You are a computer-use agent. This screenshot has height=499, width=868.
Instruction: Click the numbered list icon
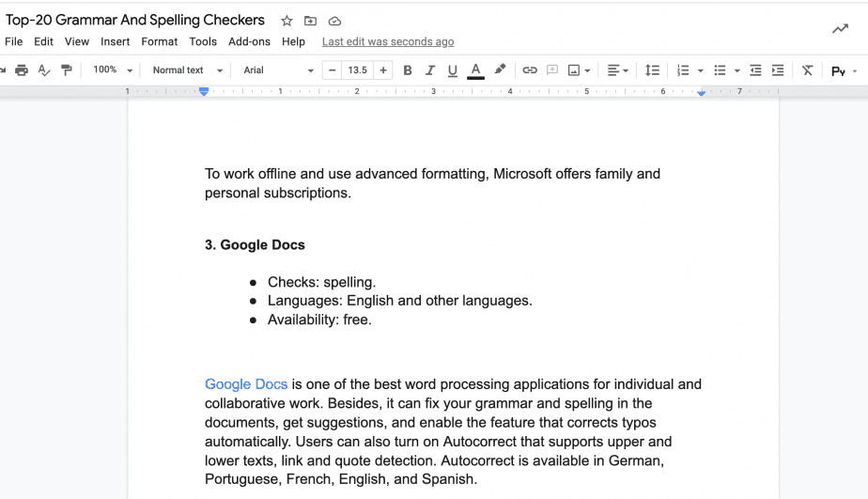click(x=683, y=70)
